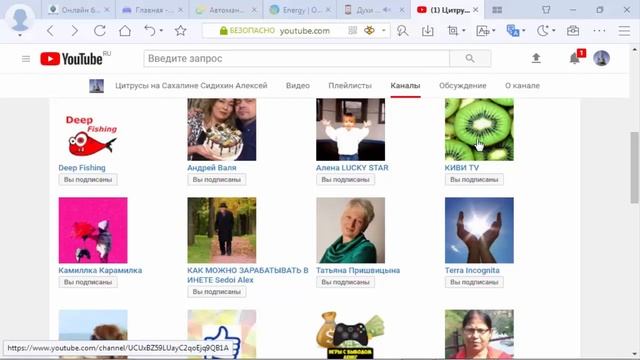Open the tab overview grid icon
The width and height of the screenshot is (640, 360).
click(x=497, y=10)
